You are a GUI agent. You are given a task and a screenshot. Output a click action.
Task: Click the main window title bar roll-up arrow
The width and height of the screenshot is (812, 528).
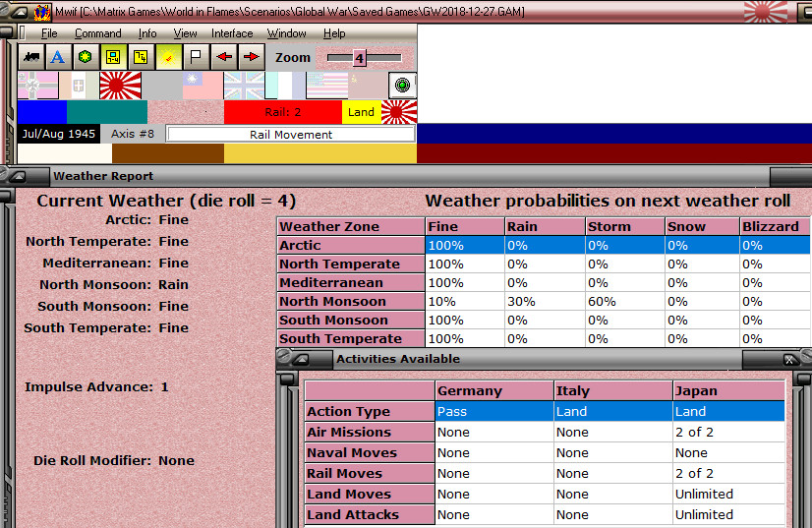(18, 12)
